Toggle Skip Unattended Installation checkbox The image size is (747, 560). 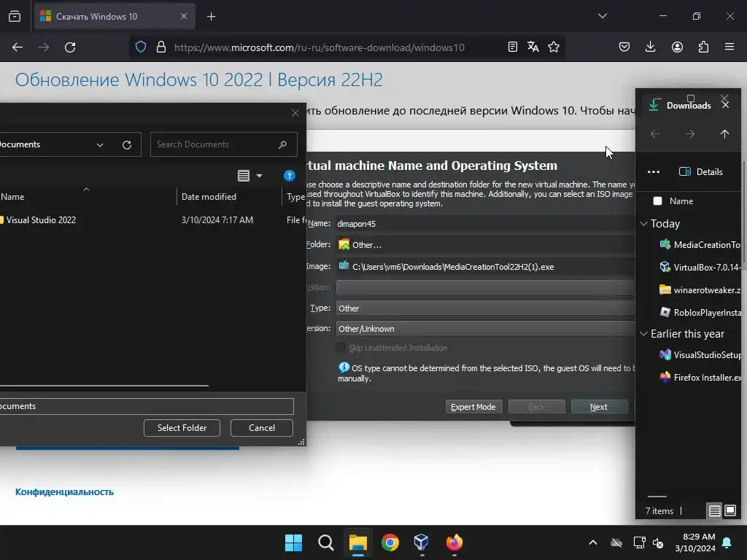[341, 348]
